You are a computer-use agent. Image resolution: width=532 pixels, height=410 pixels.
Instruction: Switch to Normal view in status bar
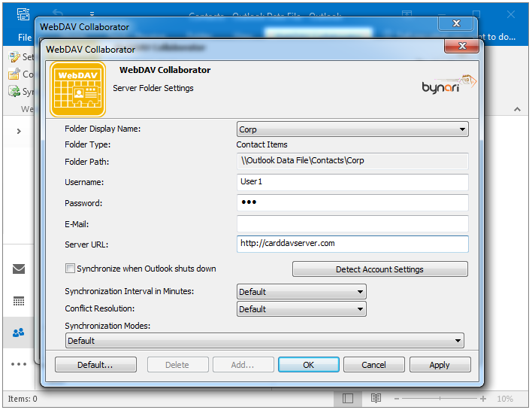(x=348, y=398)
